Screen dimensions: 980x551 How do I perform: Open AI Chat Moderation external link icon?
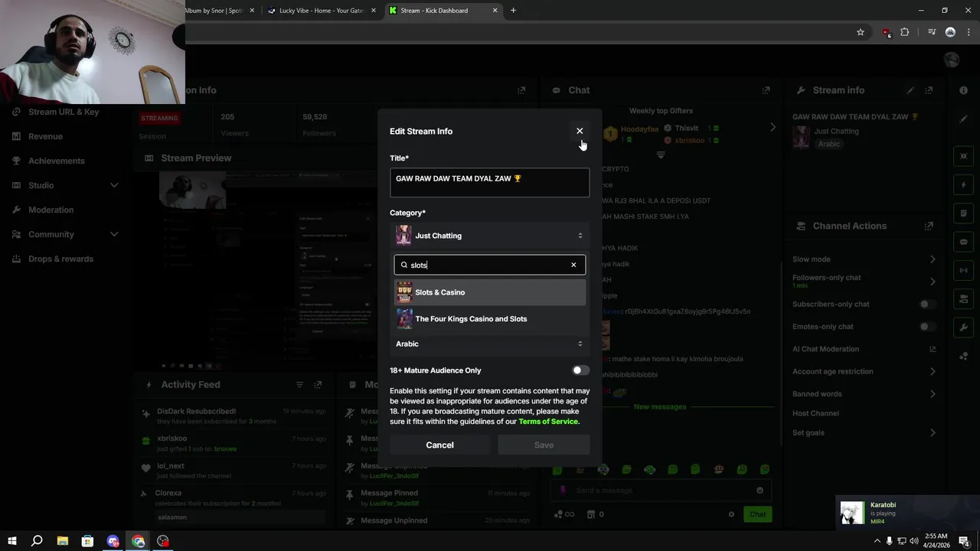pos(933,349)
